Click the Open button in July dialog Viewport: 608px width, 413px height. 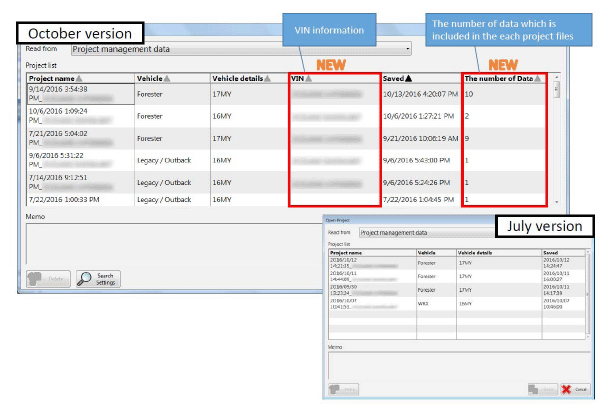[x=536, y=393]
